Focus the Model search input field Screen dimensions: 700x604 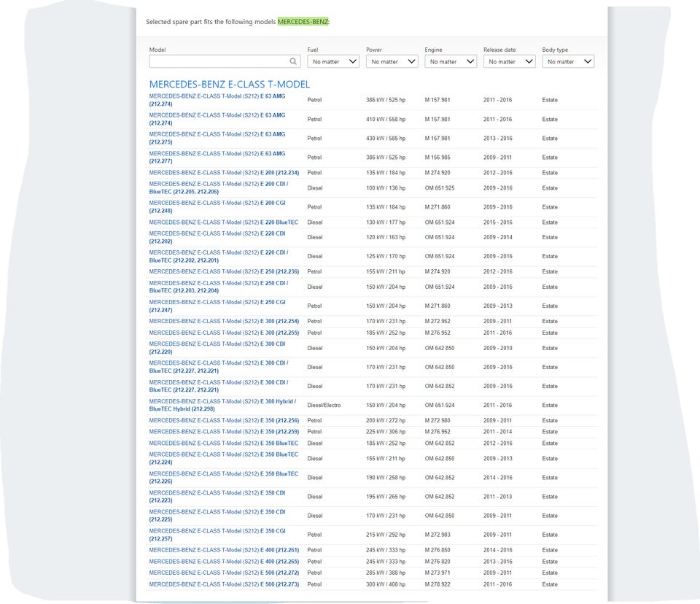click(x=225, y=61)
